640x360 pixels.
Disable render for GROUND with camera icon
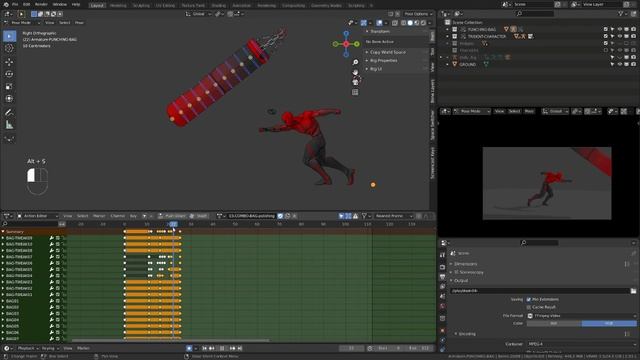tap(633, 64)
